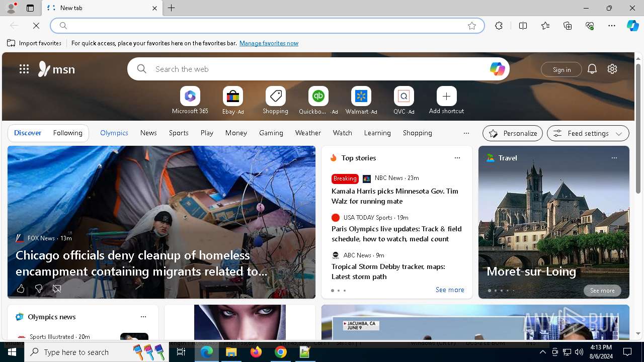Open Chrome from the taskbar
This screenshot has height=362, width=644.
coord(281,352)
